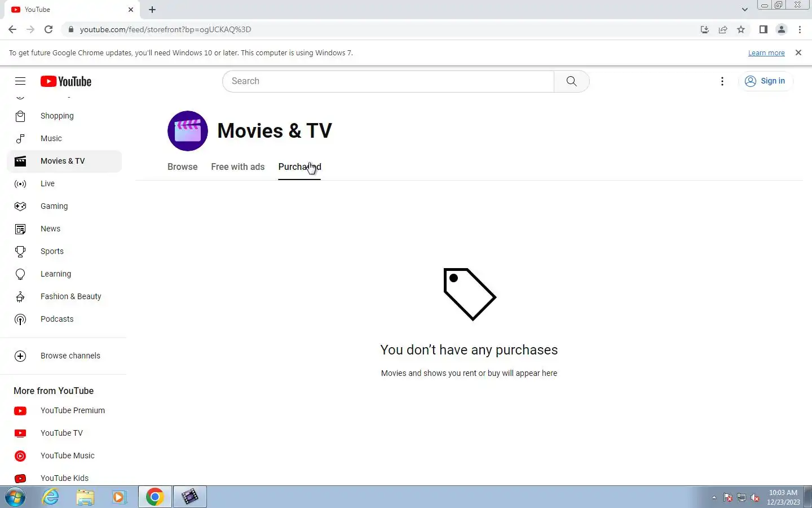Select the YouTube browser tab
This screenshot has height=508, width=812.
(x=72, y=10)
